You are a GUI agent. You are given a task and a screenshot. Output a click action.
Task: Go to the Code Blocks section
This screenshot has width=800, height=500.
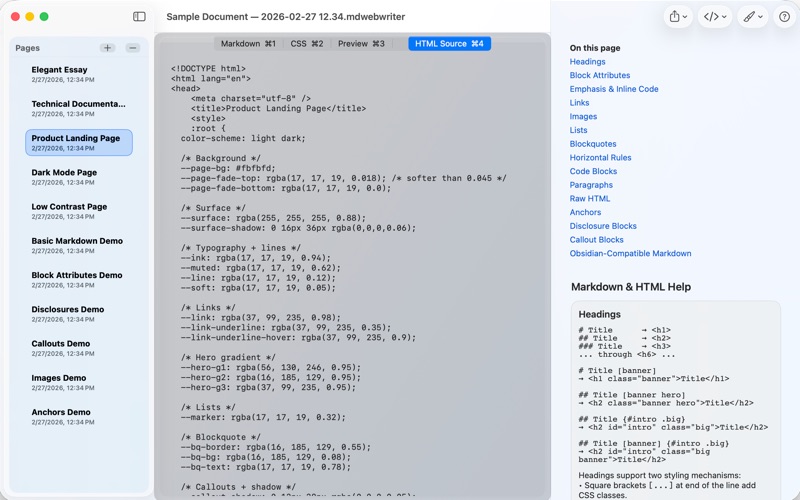pos(593,171)
